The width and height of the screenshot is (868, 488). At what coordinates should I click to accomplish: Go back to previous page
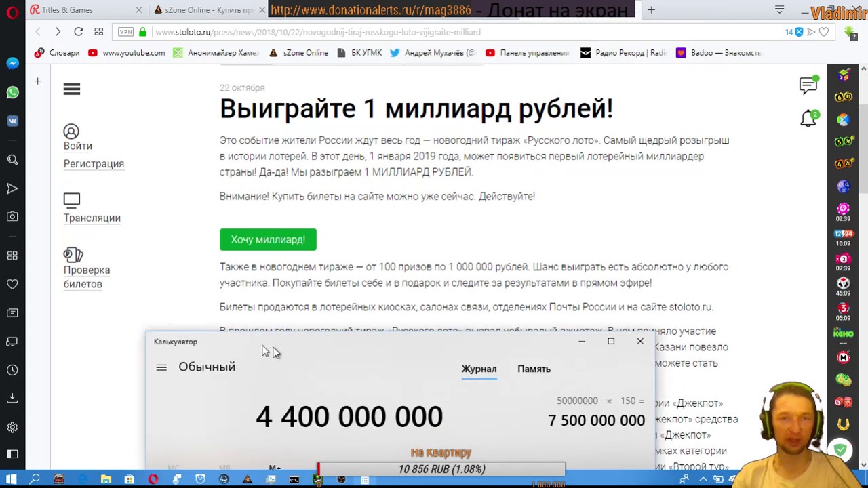coord(38,32)
